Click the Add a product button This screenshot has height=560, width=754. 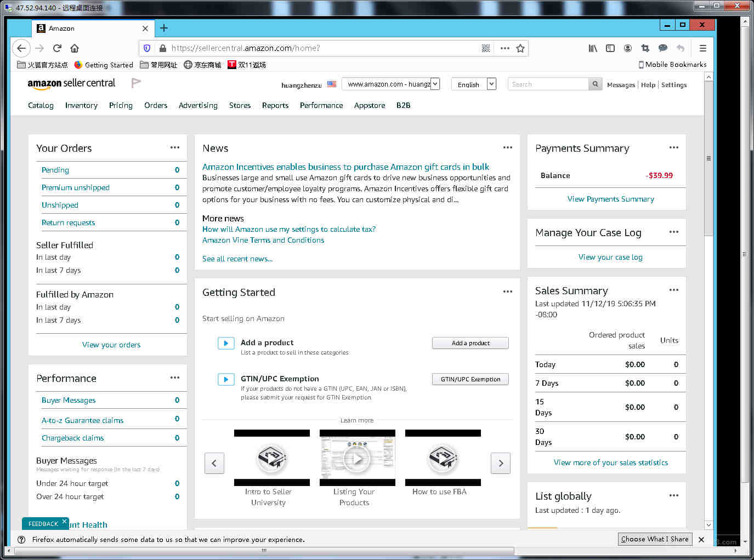coord(470,343)
